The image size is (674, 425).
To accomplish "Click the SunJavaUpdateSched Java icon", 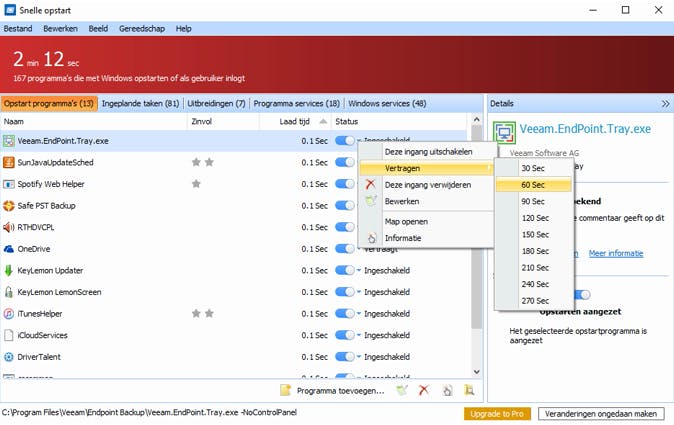I will click(x=9, y=162).
